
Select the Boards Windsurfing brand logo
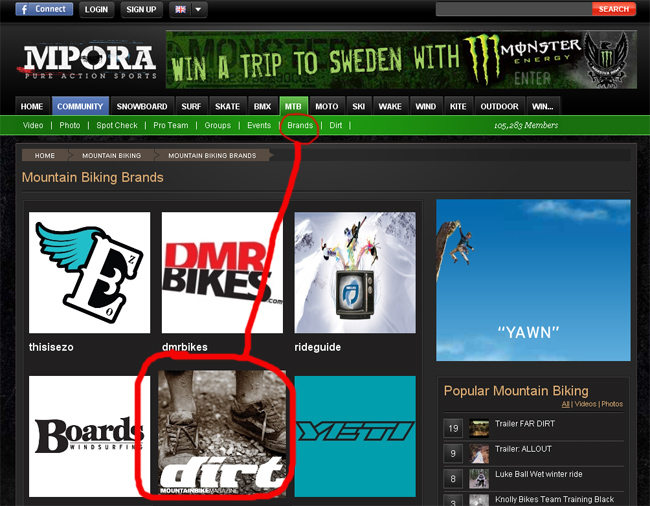(89, 436)
